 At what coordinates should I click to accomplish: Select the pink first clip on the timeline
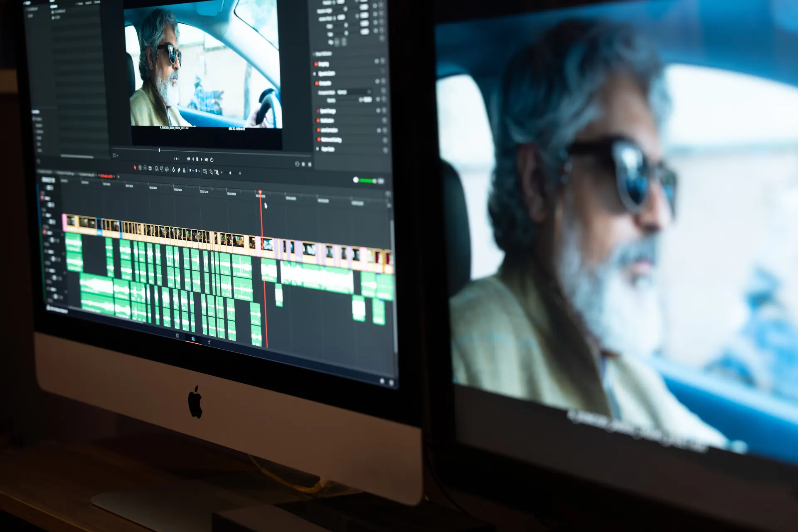pos(64,223)
